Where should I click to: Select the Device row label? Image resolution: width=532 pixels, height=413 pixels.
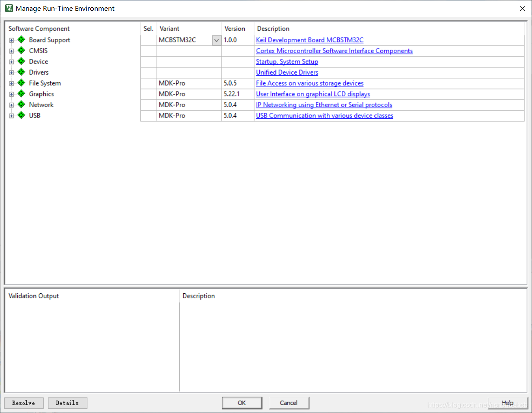38,61
